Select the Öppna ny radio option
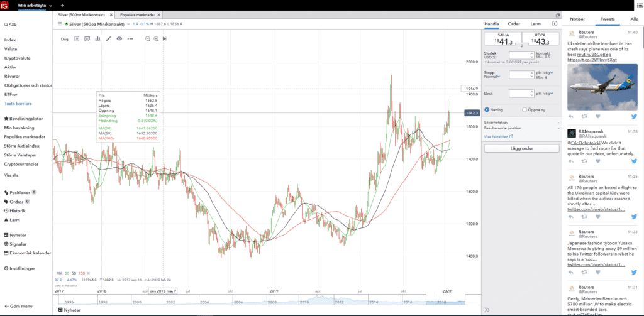Viewport: 644px width, 316px height. point(524,109)
